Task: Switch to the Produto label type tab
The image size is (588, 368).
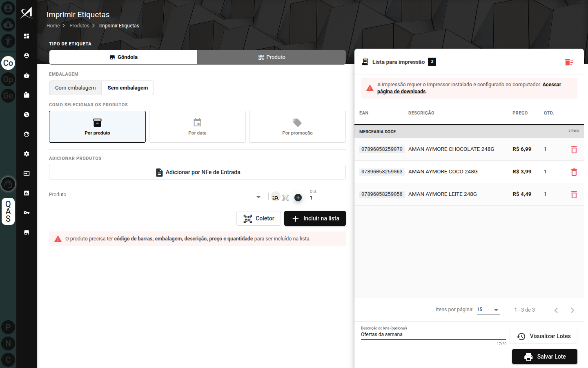Action: 272,57
